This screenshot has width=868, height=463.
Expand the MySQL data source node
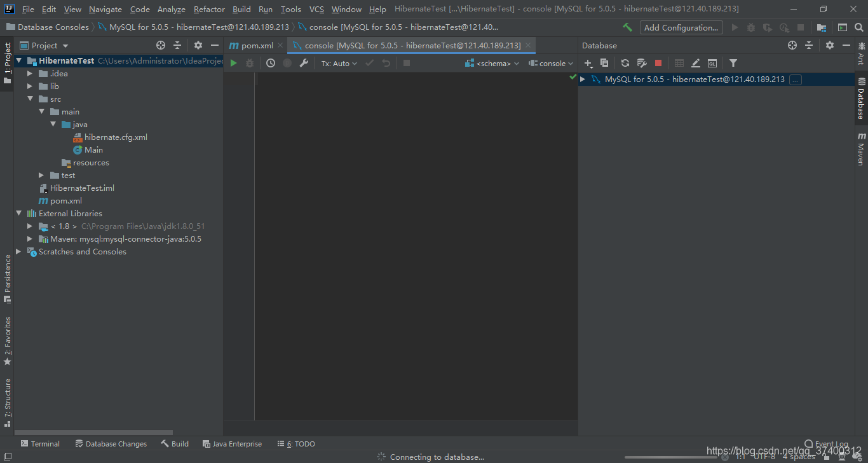pyautogui.click(x=583, y=79)
